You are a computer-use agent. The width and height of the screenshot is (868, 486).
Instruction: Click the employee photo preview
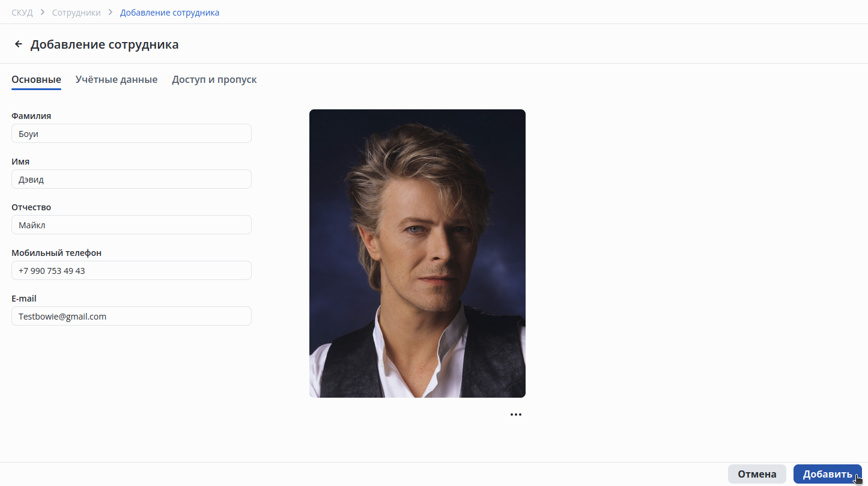click(417, 254)
